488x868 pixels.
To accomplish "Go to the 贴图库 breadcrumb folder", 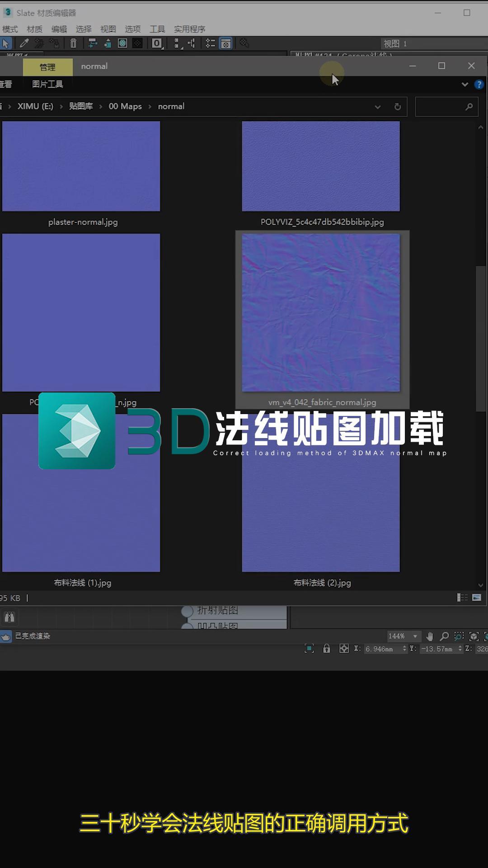I will 81,107.
